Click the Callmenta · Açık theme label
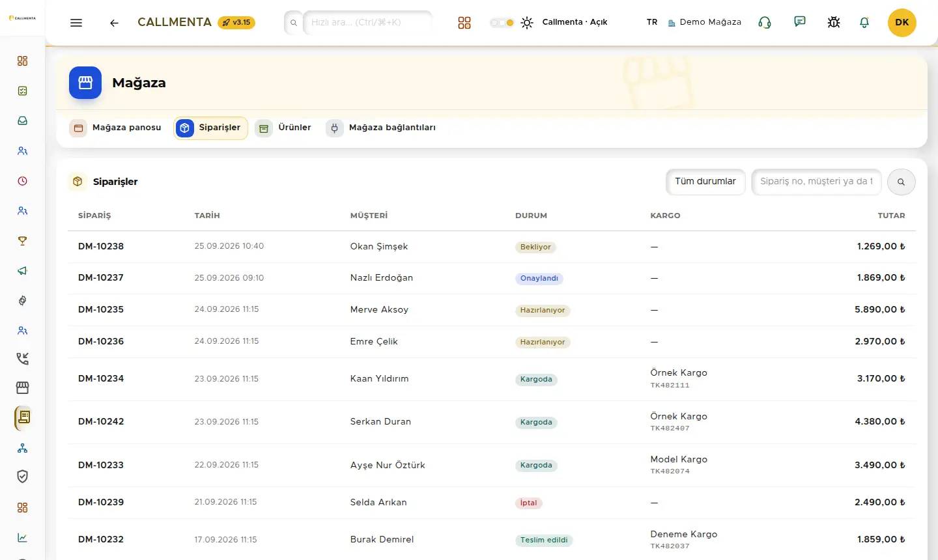Viewport: 938px width, 560px height. click(575, 22)
